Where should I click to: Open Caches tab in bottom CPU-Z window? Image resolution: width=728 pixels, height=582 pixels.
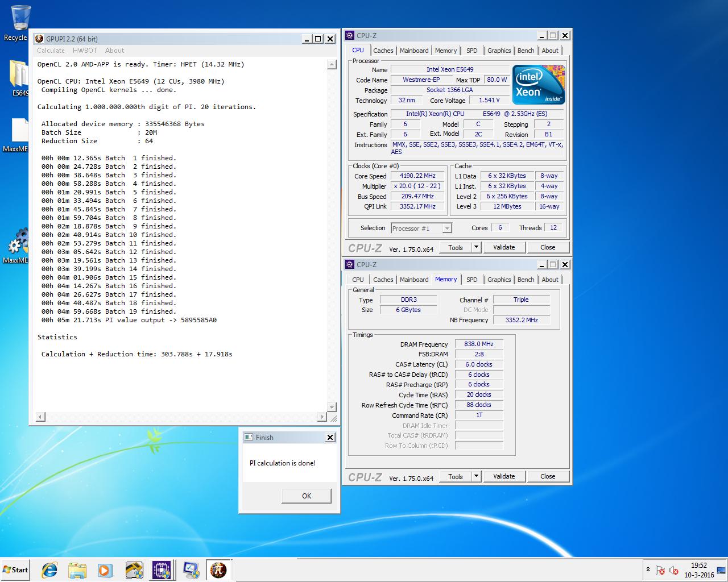click(x=383, y=280)
